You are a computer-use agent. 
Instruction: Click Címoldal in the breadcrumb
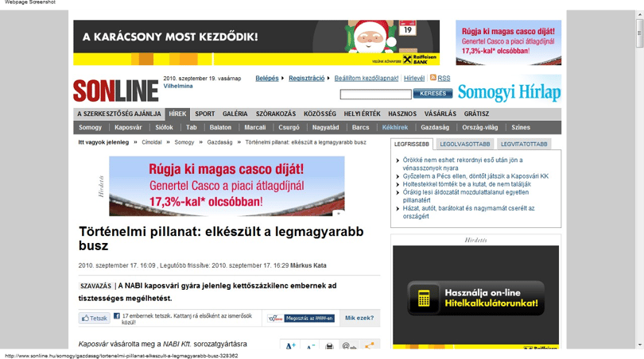(x=152, y=142)
